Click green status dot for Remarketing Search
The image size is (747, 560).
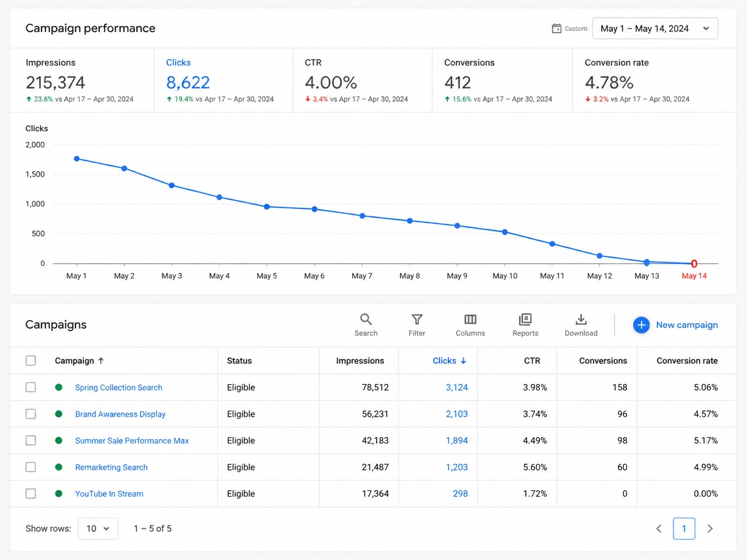pos(59,467)
